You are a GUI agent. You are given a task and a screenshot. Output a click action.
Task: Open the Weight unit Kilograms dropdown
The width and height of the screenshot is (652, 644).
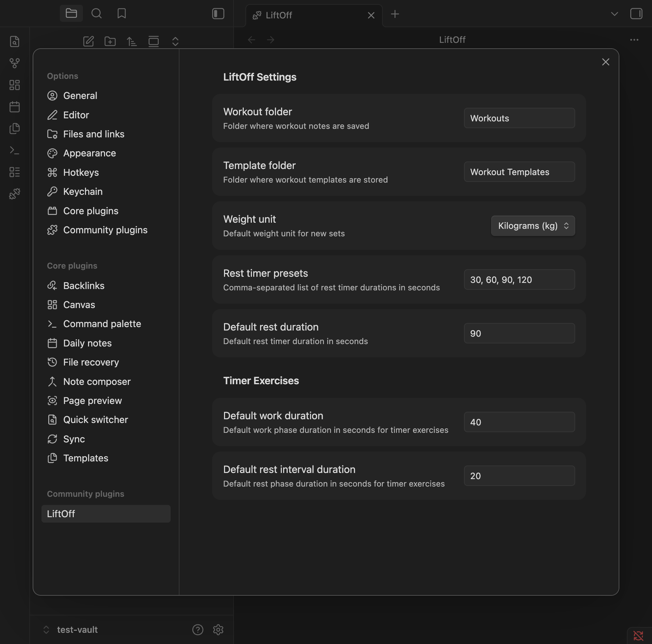[533, 226]
